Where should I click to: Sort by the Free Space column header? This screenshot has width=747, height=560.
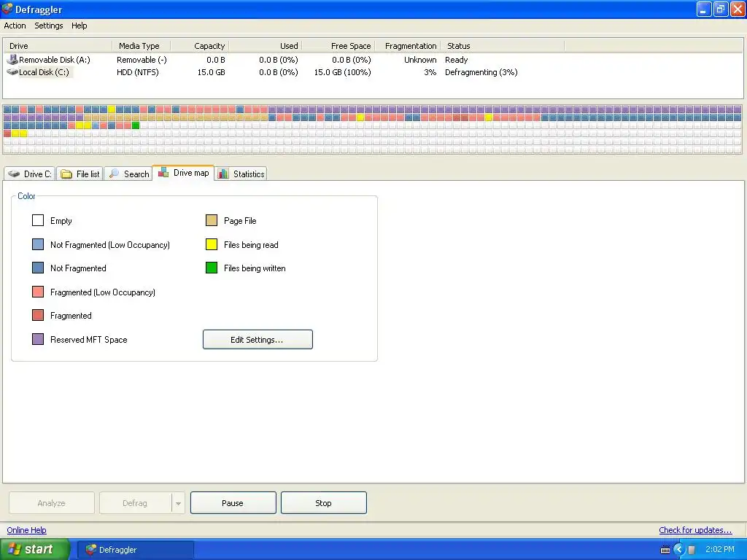(338, 46)
